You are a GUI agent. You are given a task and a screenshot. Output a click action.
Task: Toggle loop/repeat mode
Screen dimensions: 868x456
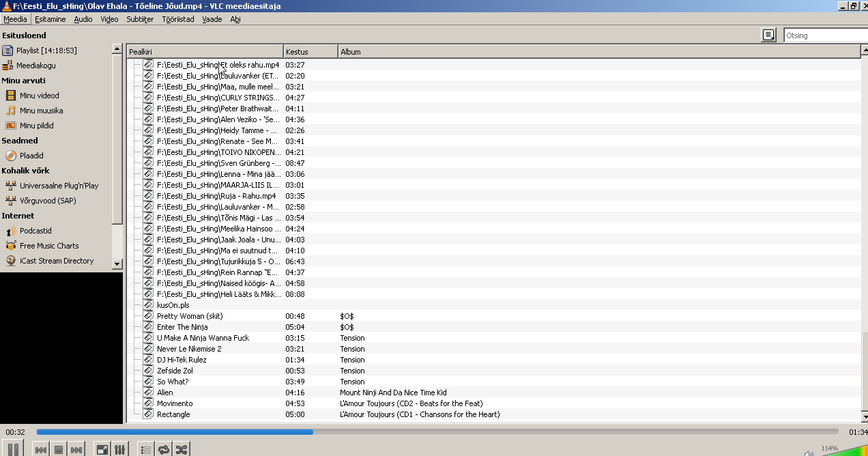(x=163, y=450)
